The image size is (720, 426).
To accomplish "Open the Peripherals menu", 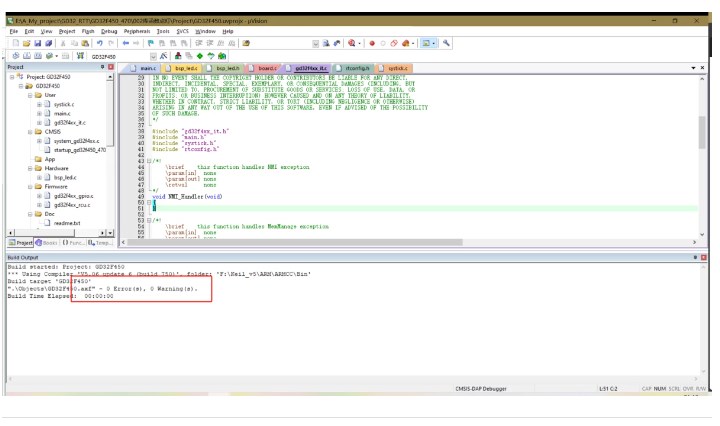I will coord(137,31).
